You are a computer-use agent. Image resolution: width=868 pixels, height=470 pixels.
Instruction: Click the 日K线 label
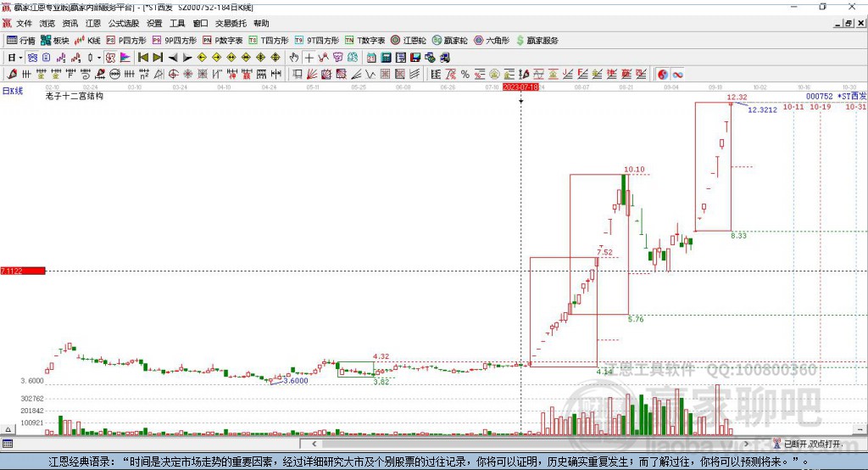(12, 91)
